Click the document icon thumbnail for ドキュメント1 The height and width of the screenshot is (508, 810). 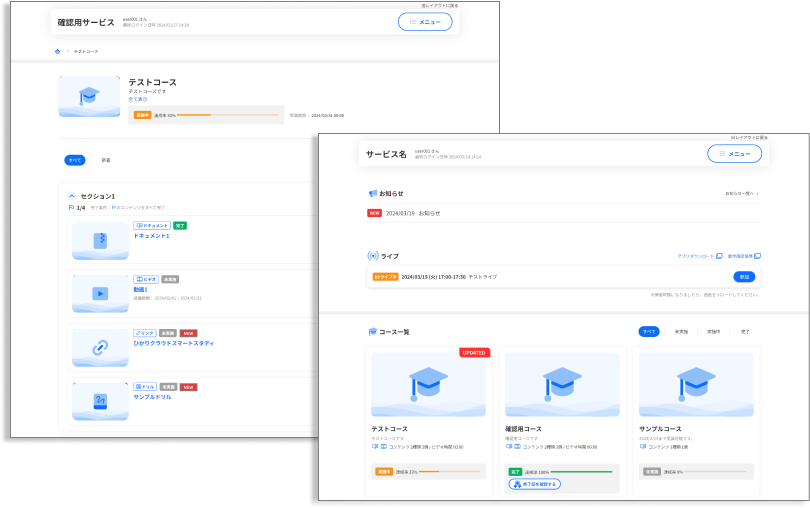(x=100, y=241)
